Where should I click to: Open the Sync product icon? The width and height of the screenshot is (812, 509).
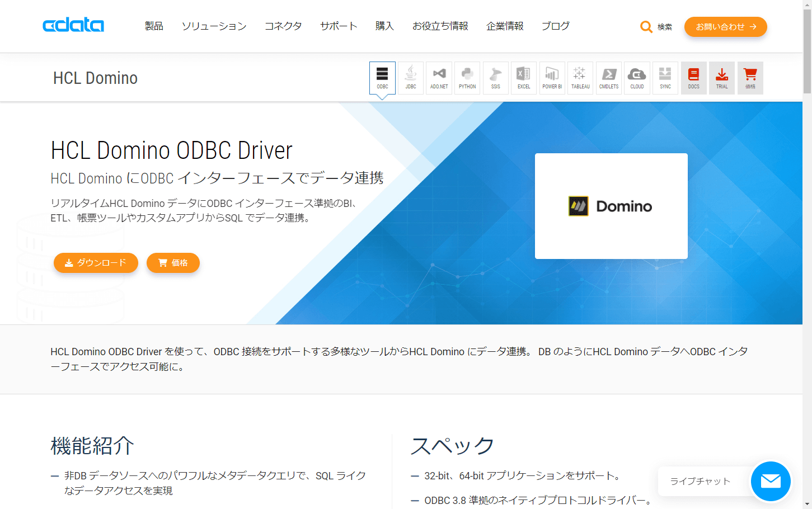[x=665, y=78]
